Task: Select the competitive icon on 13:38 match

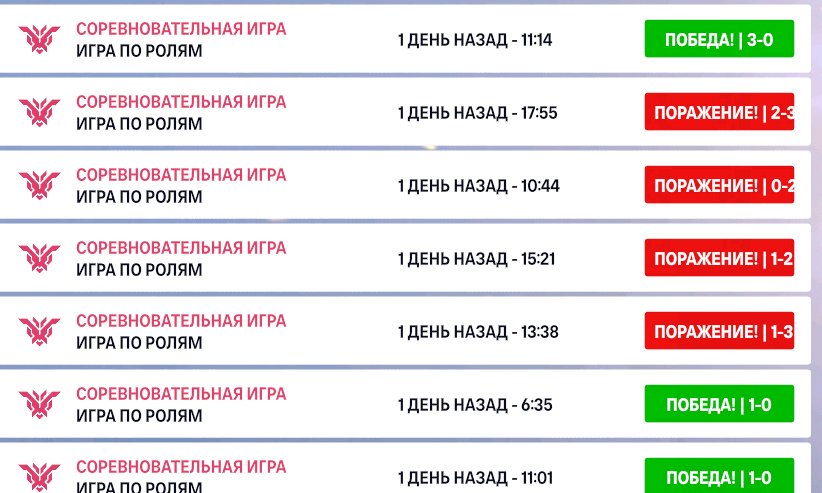Action: [39, 330]
